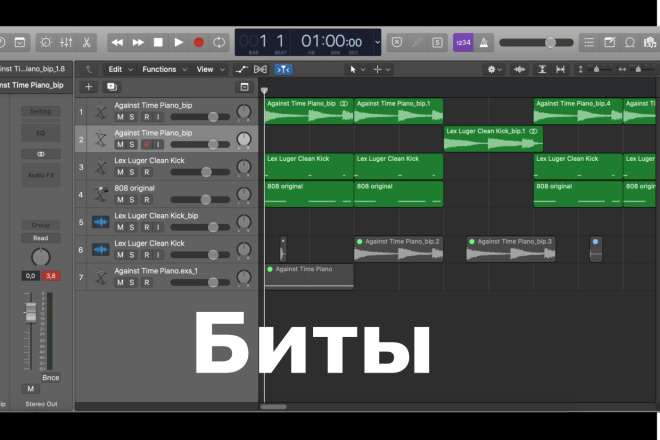Open the Smart Controls knob icon

[x=46, y=43]
